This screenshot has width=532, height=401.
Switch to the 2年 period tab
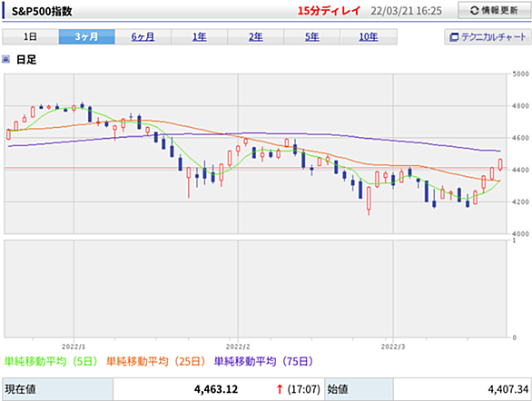click(256, 36)
